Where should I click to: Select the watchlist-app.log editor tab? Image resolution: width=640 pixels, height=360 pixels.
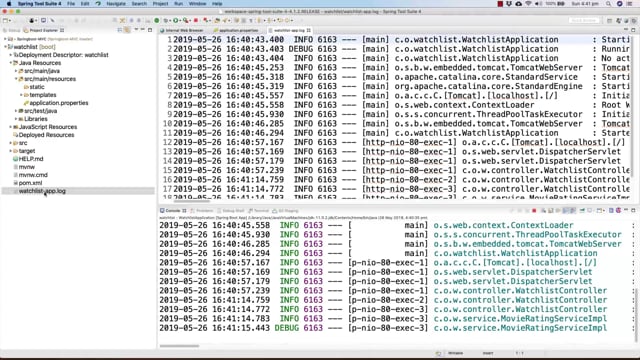tap(289, 30)
